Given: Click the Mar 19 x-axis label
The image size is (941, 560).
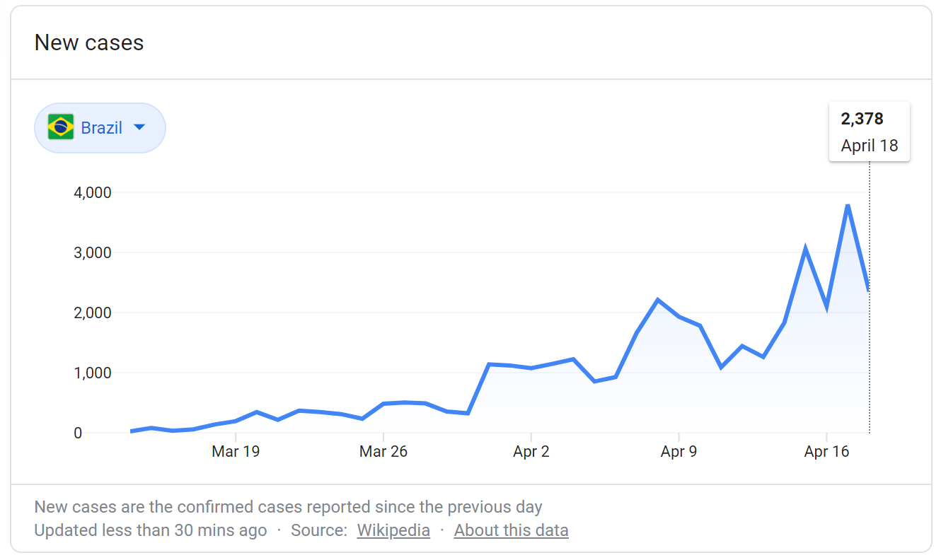Looking at the screenshot, I should click(x=236, y=452).
